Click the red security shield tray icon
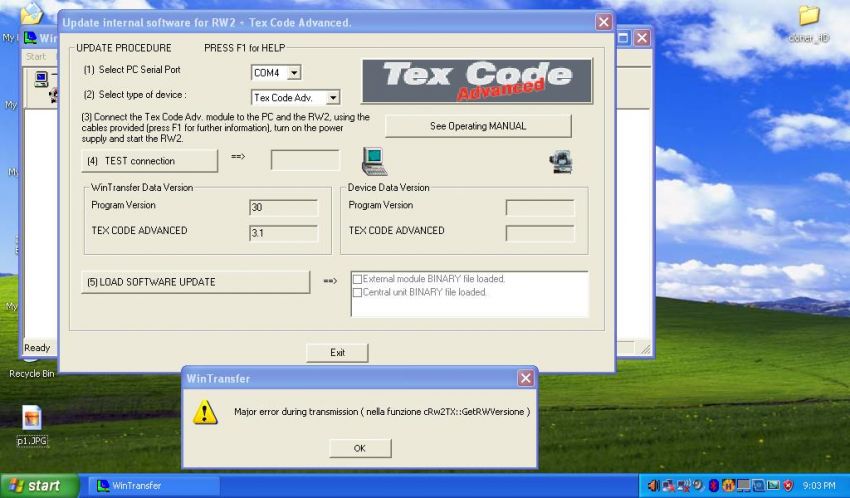 point(788,486)
